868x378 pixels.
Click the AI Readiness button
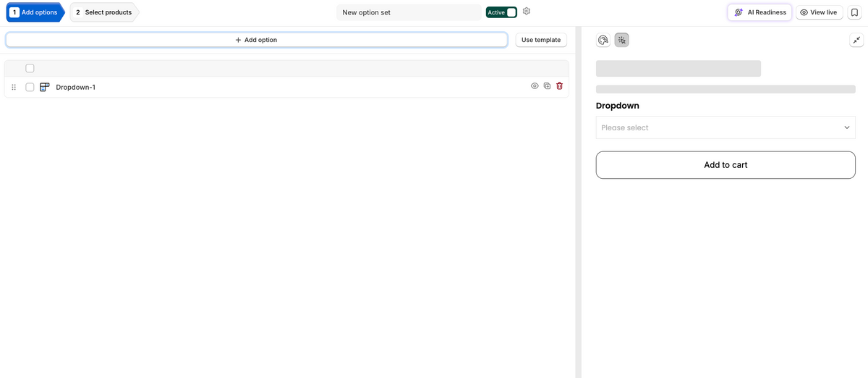[x=760, y=12]
